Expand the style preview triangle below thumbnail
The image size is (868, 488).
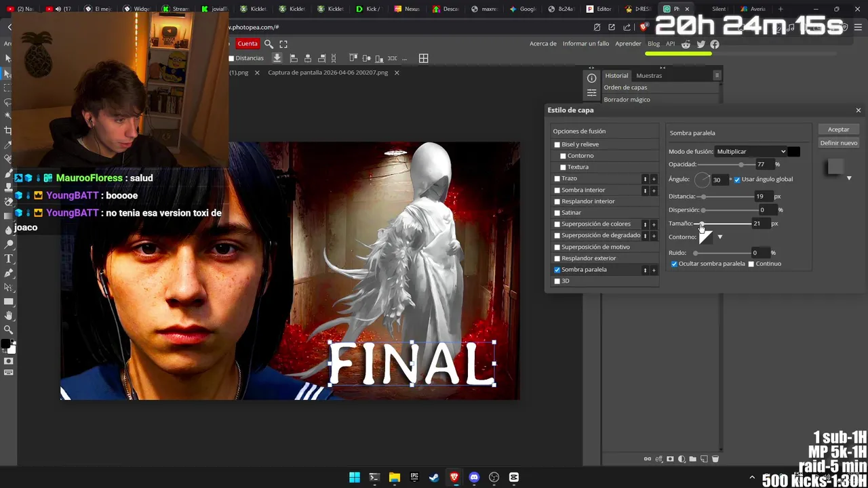tap(849, 178)
